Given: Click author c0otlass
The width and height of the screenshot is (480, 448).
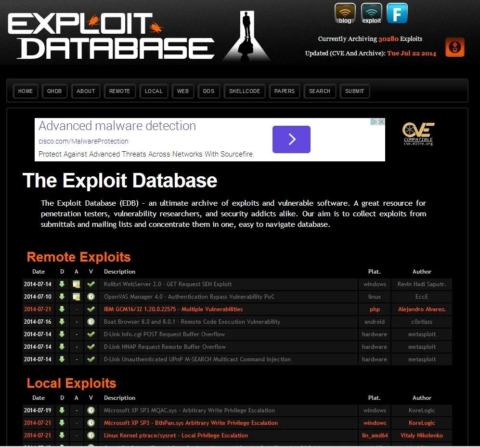Looking at the screenshot, I should 422,322.
